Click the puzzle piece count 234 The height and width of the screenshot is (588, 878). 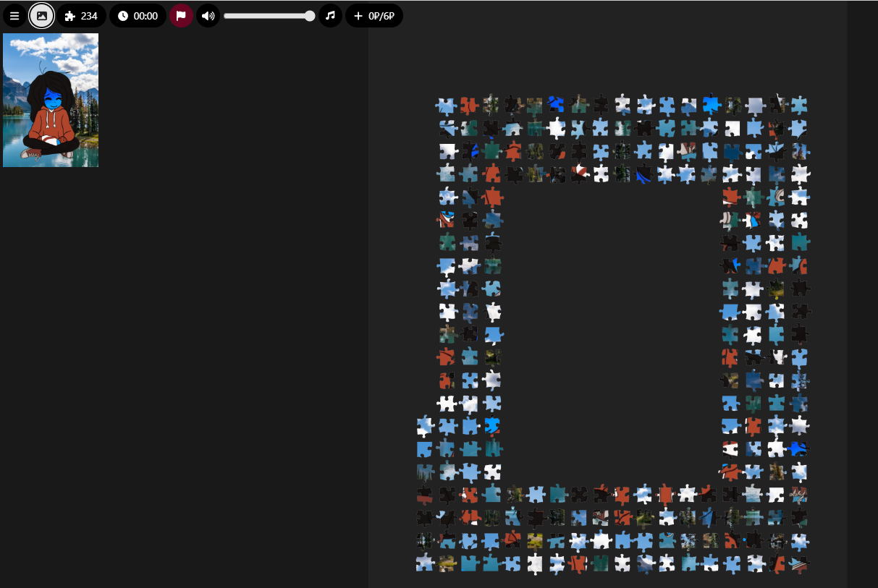(x=81, y=16)
